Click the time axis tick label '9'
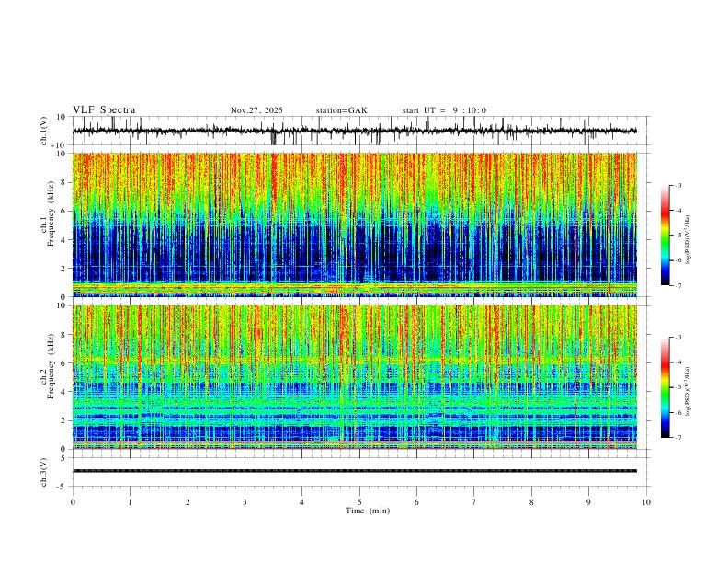The height and width of the screenshot is (563, 728). click(x=588, y=502)
